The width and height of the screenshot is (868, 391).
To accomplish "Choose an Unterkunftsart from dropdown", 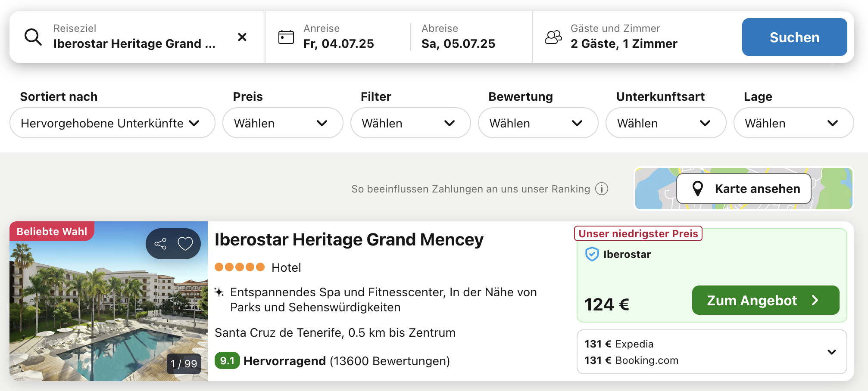I will [x=665, y=123].
